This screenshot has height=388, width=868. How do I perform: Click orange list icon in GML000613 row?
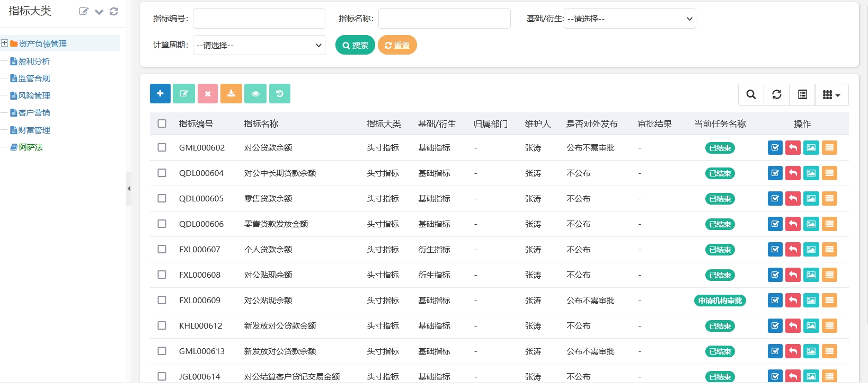(x=829, y=351)
